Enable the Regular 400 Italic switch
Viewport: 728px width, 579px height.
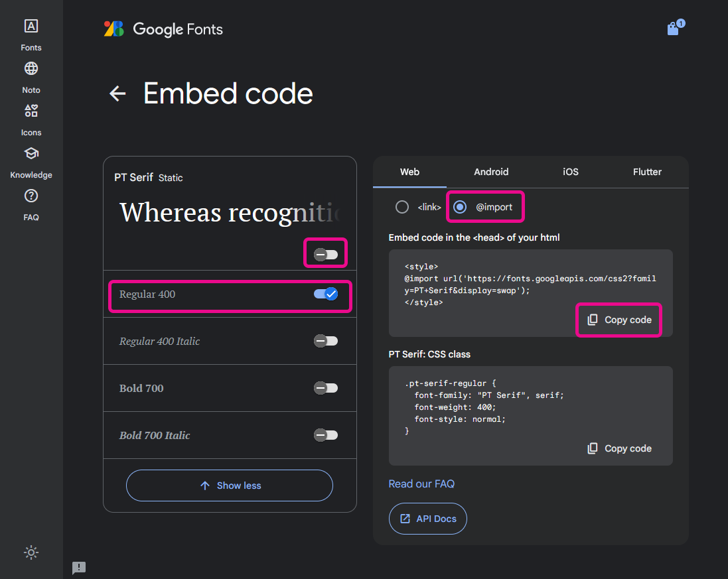pos(325,341)
